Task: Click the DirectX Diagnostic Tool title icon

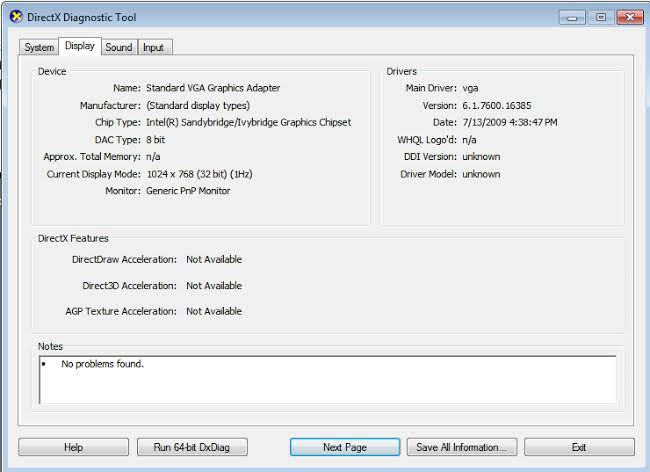Action: click(16, 17)
